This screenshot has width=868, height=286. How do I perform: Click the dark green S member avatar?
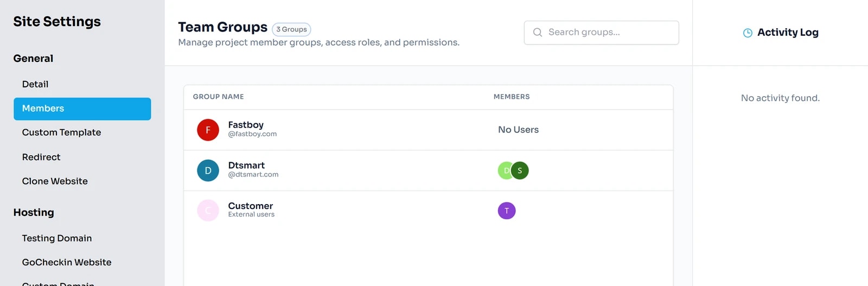tap(520, 170)
